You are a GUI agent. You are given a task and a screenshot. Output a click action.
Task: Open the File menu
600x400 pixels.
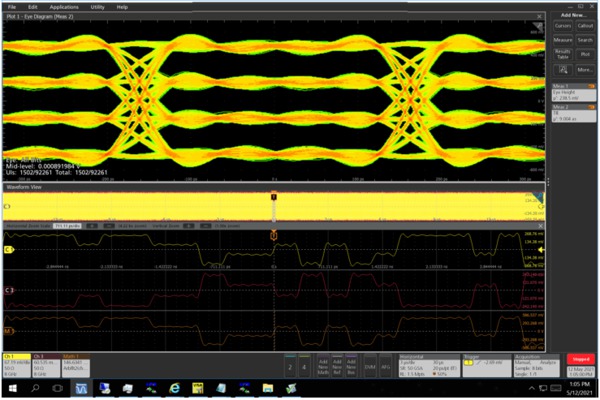13,7
